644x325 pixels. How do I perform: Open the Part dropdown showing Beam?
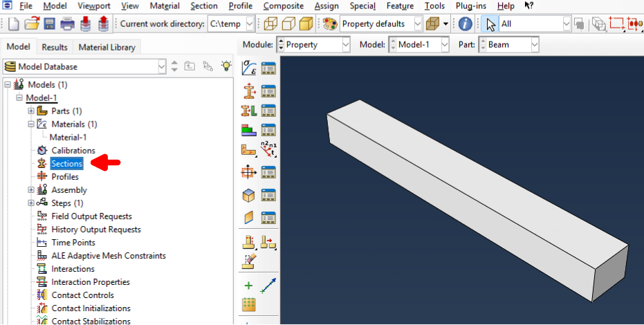pyautogui.click(x=508, y=44)
